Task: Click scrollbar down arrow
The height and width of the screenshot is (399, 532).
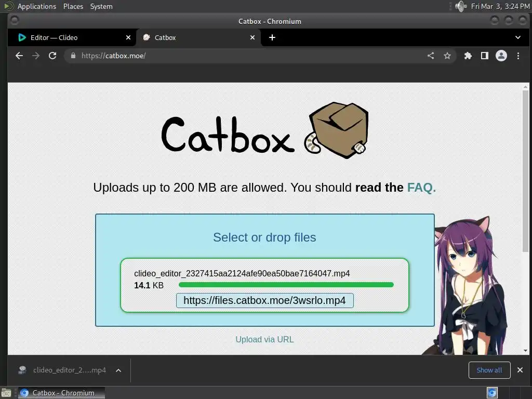Action: pos(526,351)
